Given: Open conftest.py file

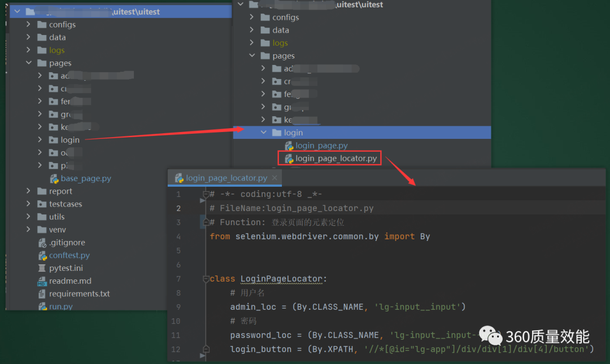Looking at the screenshot, I should click(69, 256).
